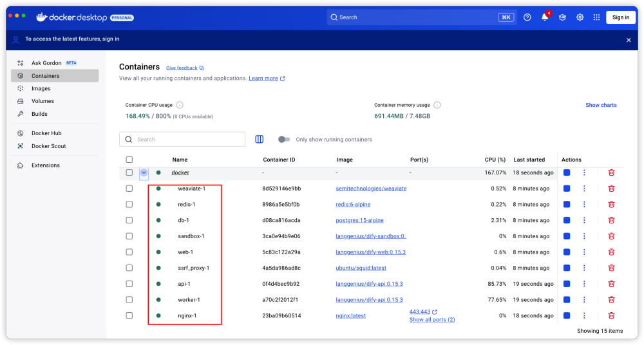Toggle Only show running containers
The width and height of the screenshot is (644, 345).
click(284, 139)
